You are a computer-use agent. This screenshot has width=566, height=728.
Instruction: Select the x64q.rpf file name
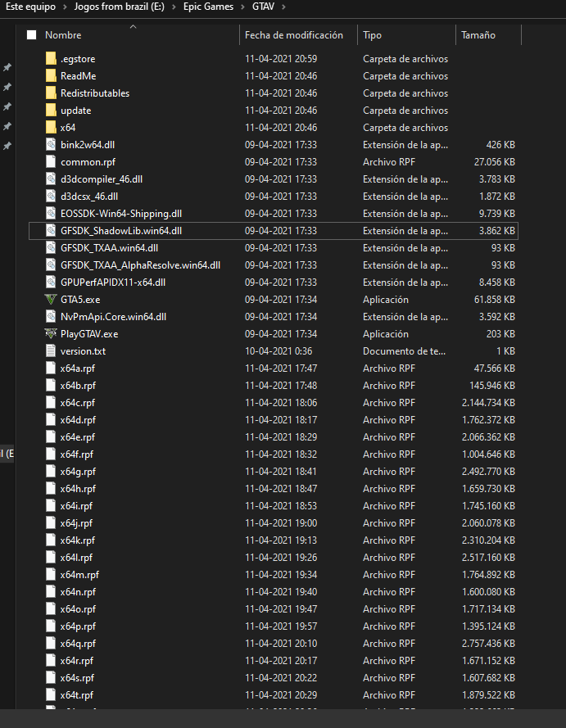[78, 643]
